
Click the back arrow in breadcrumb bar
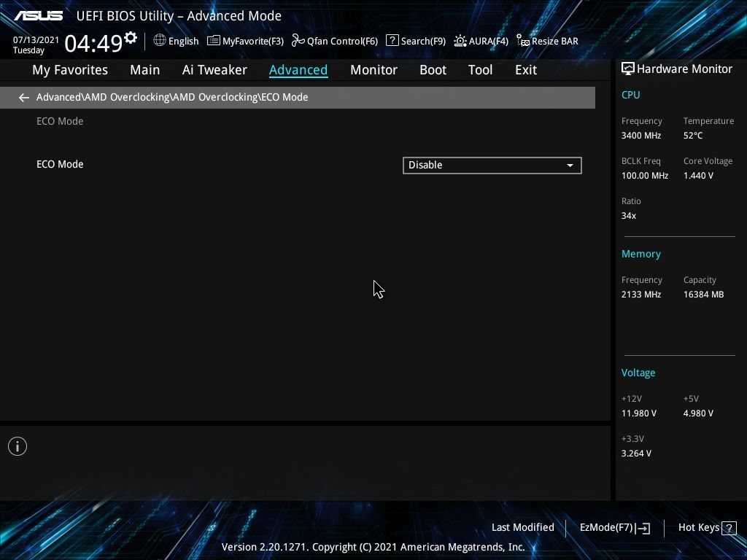[x=24, y=98]
